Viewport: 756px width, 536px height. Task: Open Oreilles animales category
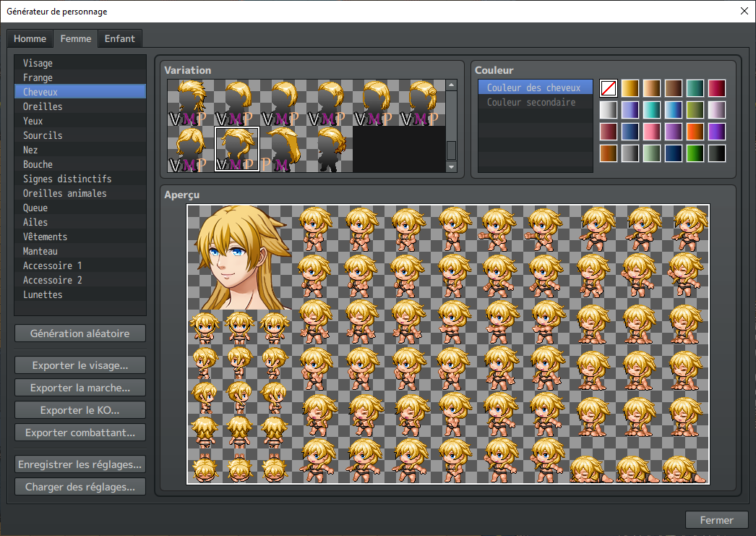(80, 193)
